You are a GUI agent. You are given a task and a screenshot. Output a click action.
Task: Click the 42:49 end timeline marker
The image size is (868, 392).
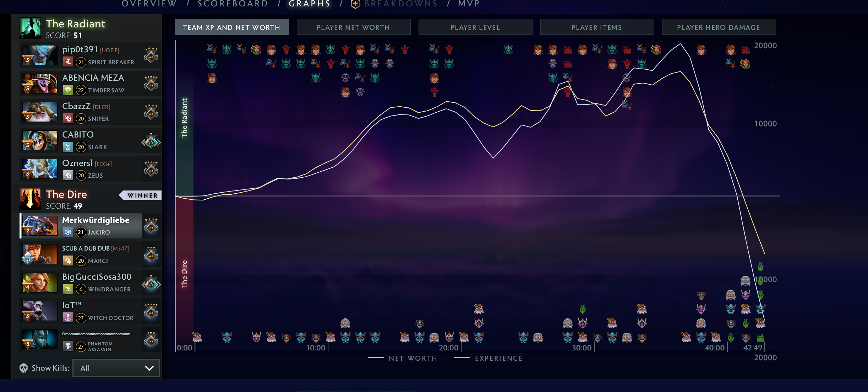click(x=753, y=348)
